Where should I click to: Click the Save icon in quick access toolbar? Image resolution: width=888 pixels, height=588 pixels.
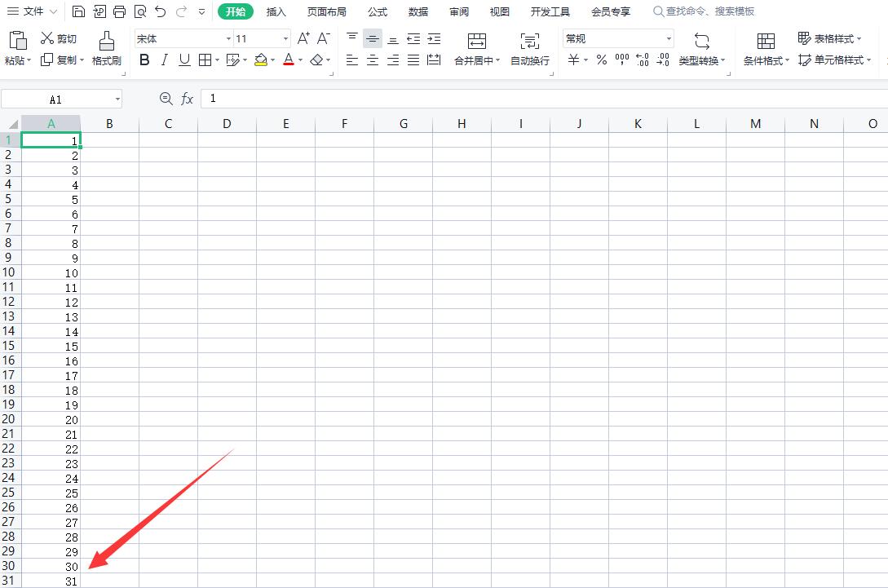point(79,11)
